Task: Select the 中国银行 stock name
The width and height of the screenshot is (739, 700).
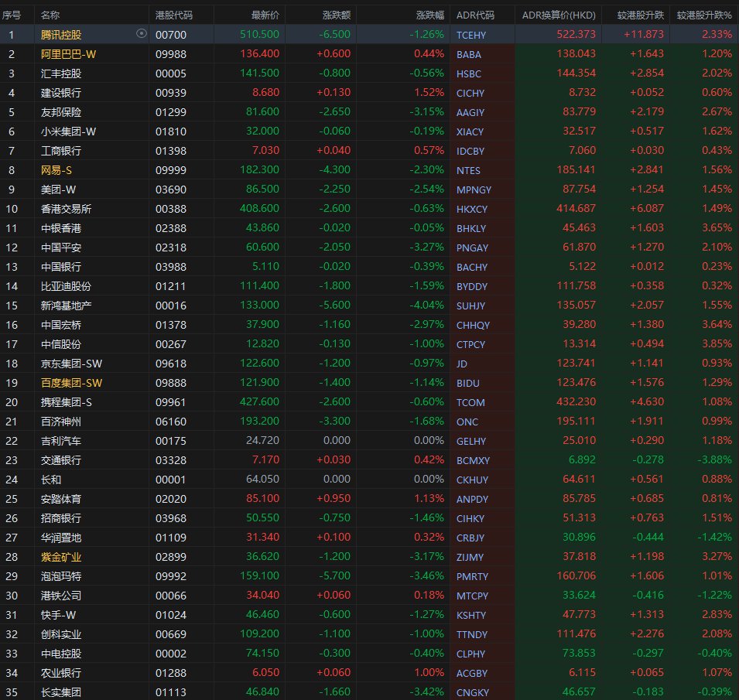Action: [61, 267]
